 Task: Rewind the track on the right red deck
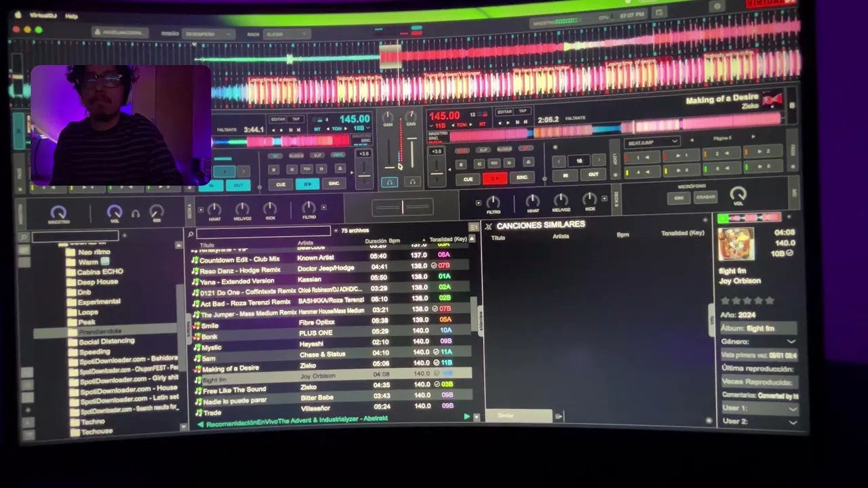[x=479, y=164]
